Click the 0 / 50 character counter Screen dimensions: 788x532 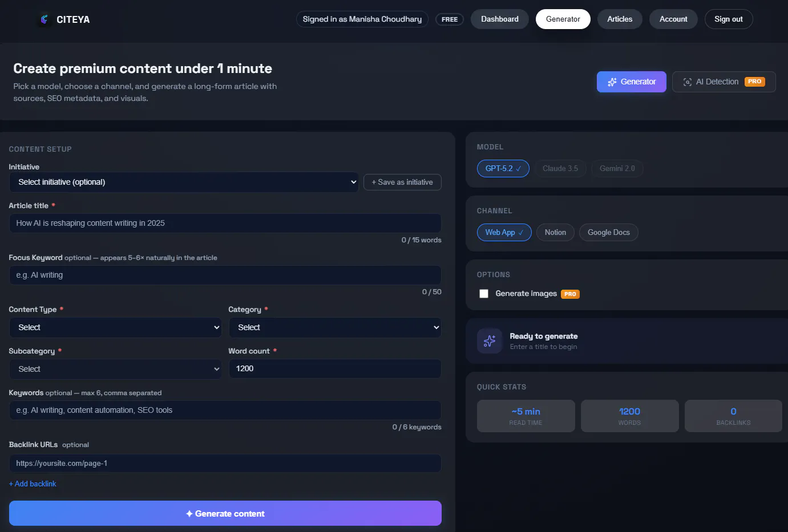431,292
